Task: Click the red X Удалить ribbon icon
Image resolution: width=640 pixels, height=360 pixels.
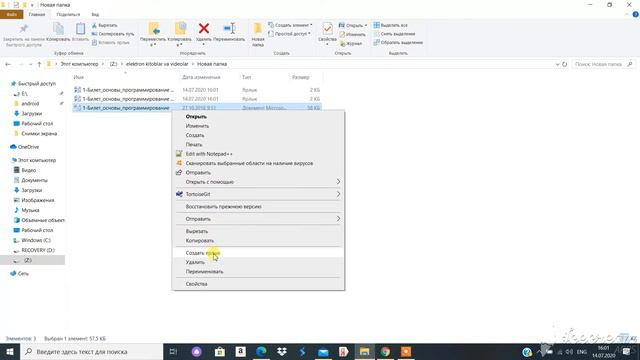Action: pos(204,29)
